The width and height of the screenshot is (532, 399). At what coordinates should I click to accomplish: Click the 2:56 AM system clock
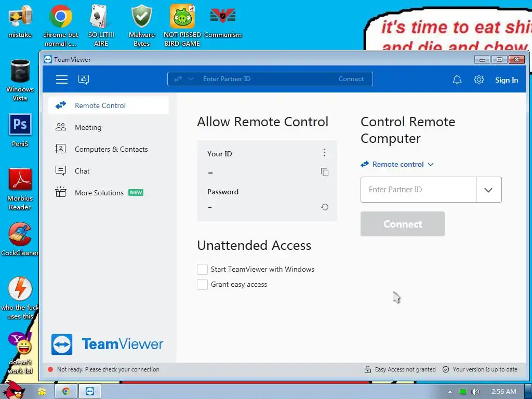pyautogui.click(x=503, y=392)
